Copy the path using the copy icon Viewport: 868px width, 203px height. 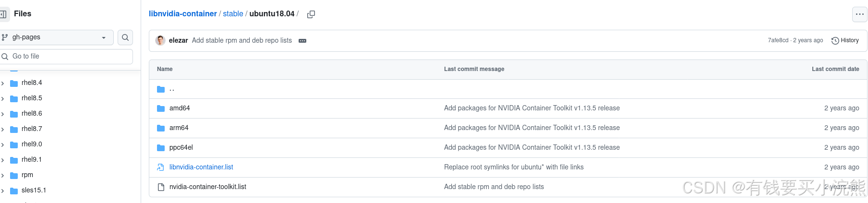click(x=311, y=14)
